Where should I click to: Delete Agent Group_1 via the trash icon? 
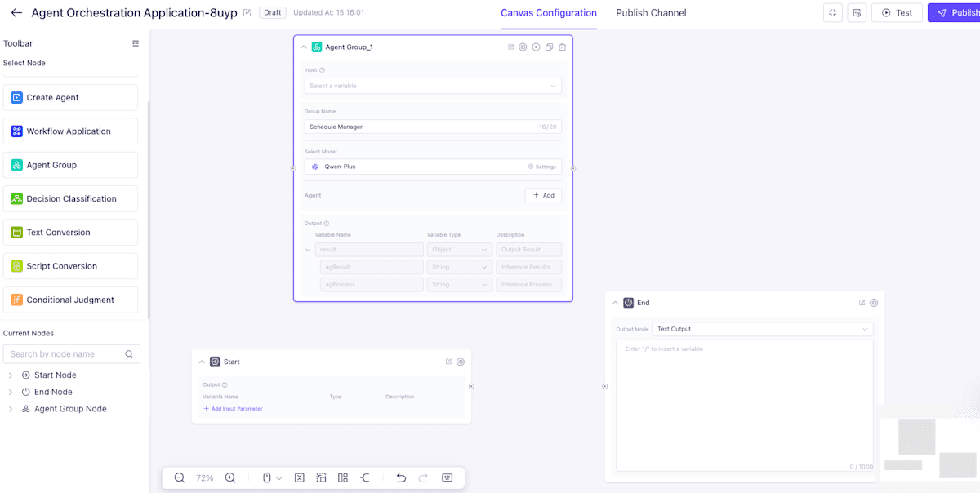561,47
